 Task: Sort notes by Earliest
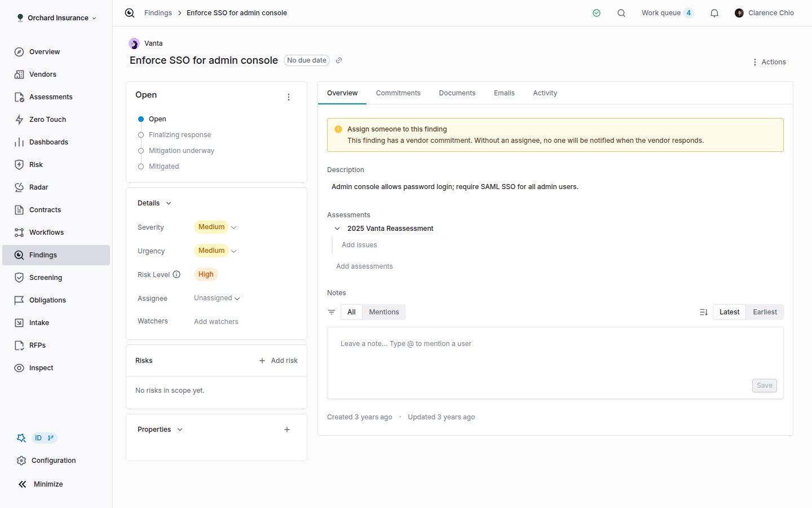tap(765, 312)
